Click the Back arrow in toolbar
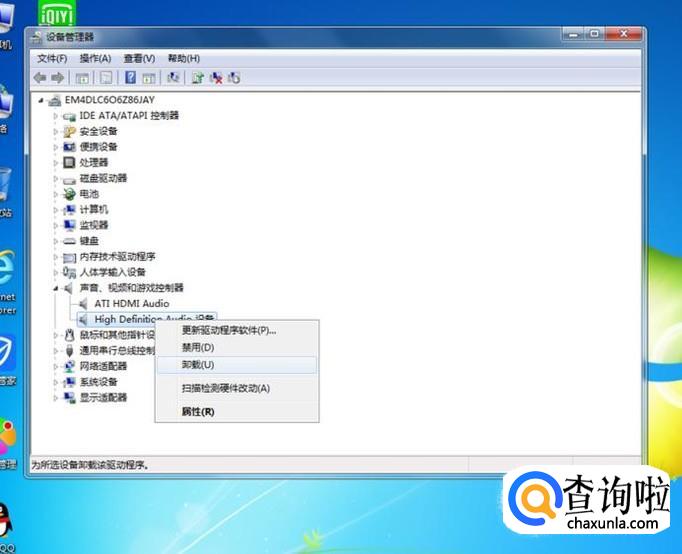The width and height of the screenshot is (682, 554). tap(40, 77)
